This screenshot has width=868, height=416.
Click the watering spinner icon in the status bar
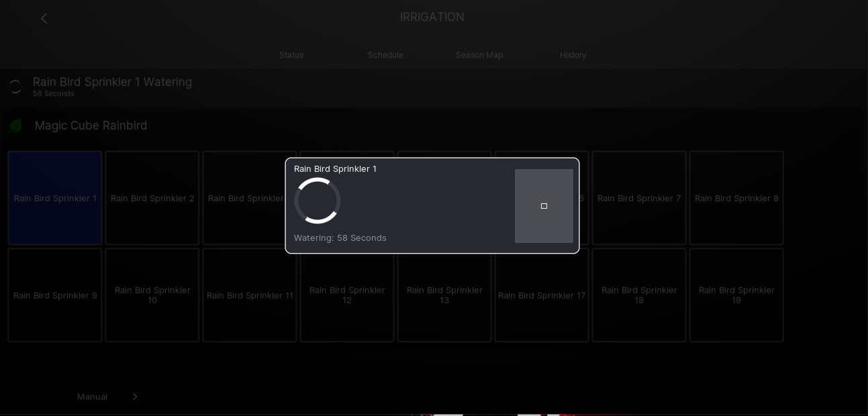[x=15, y=87]
